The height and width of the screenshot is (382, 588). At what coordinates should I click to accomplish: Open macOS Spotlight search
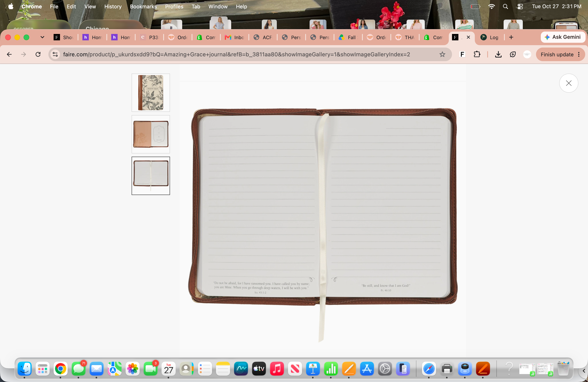505,6
